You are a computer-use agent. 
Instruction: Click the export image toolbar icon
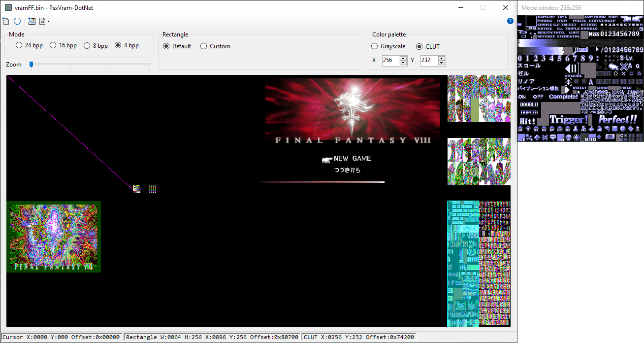click(x=32, y=21)
